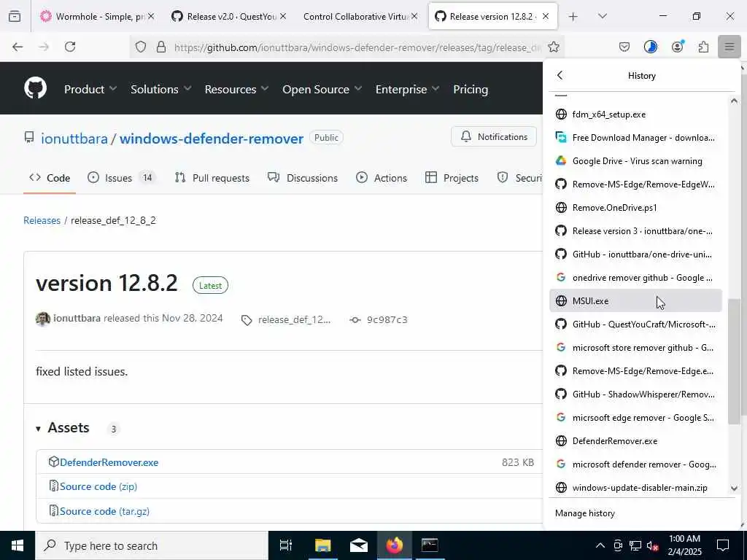
Task: Bookmark this page with the star icon
Action: (554, 47)
